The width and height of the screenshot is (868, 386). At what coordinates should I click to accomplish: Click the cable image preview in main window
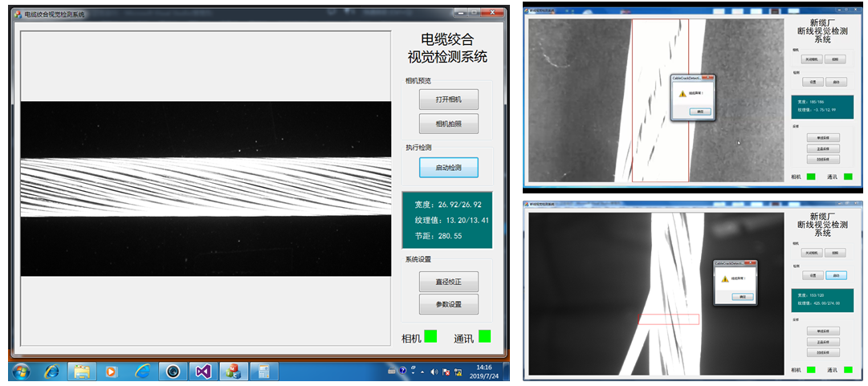[206, 189]
